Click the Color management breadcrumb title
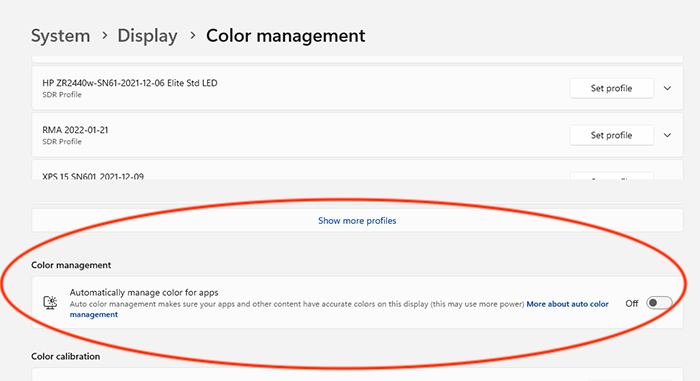Screen dimensions: 700x381 click(286, 36)
